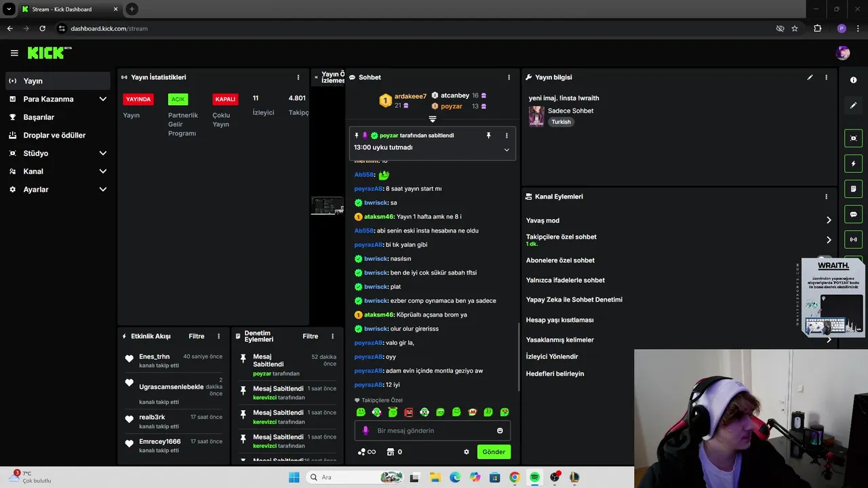Open chat settings gear next to Gönder
The width and height of the screenshot is (868, 488).
point(467,452)
